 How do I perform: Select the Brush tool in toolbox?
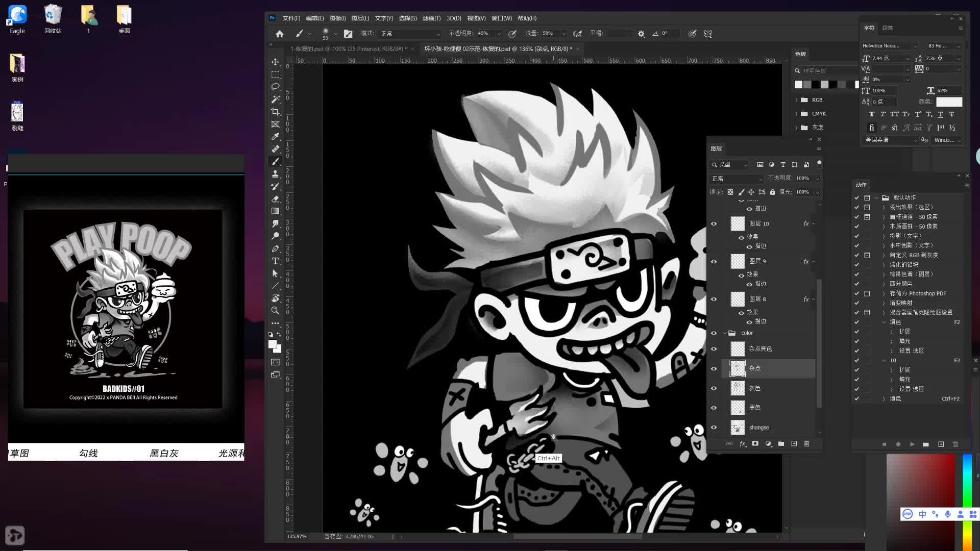point(275,161)
